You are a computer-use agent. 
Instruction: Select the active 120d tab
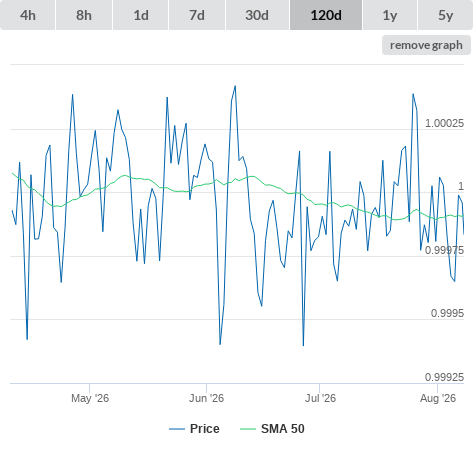(326, 15)
